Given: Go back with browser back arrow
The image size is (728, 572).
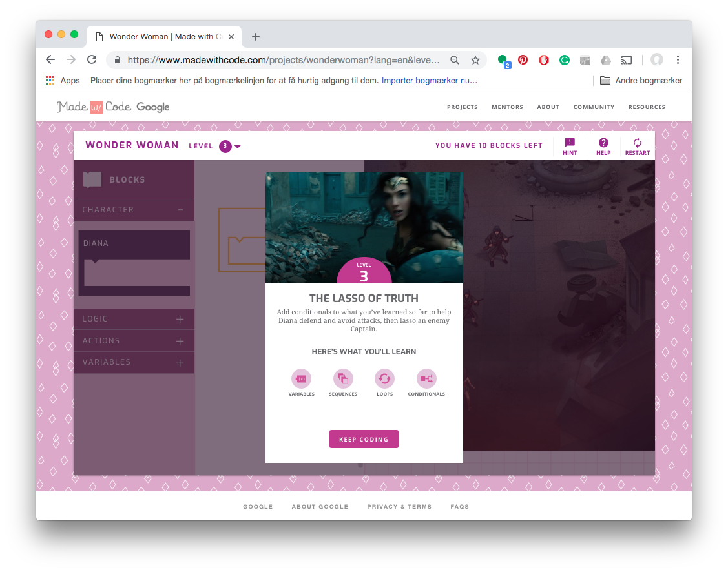Looking at the screenshot, I should (x=50, y=60).
